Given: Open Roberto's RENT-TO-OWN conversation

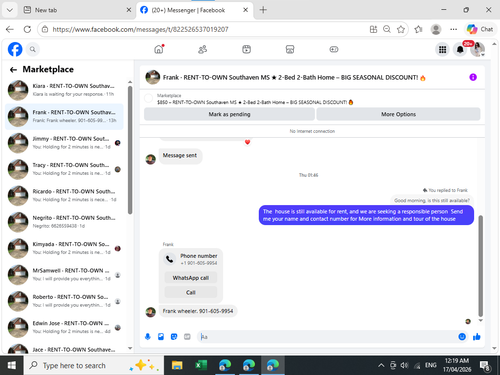Looking at the screenshot, I should point(64,301).
